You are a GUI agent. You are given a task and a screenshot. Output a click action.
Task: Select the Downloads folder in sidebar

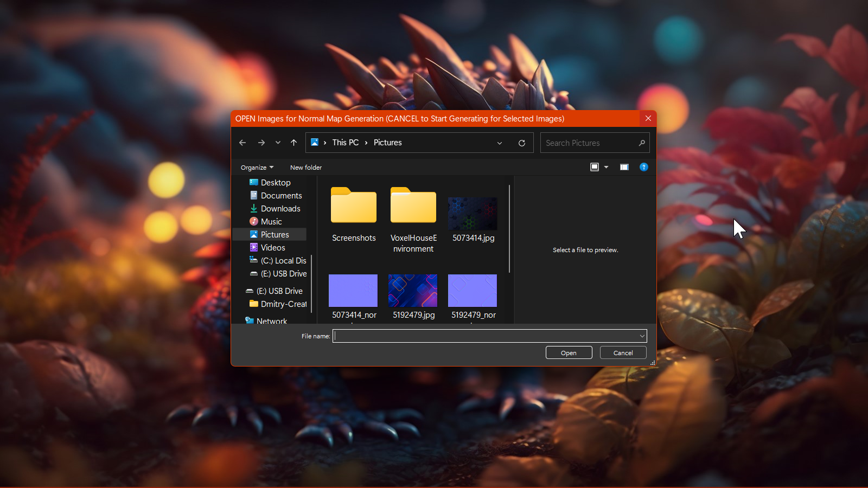click(280, 209)
